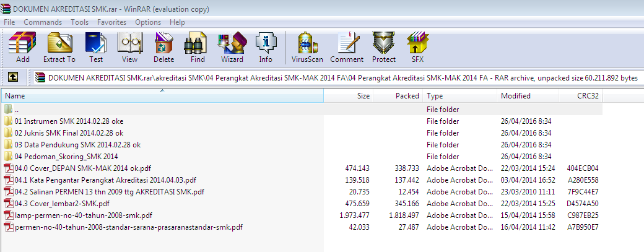This screenshot has width=644, height=252.
Task: Run the Test archive tool
Action: click(x=96, y=48)
